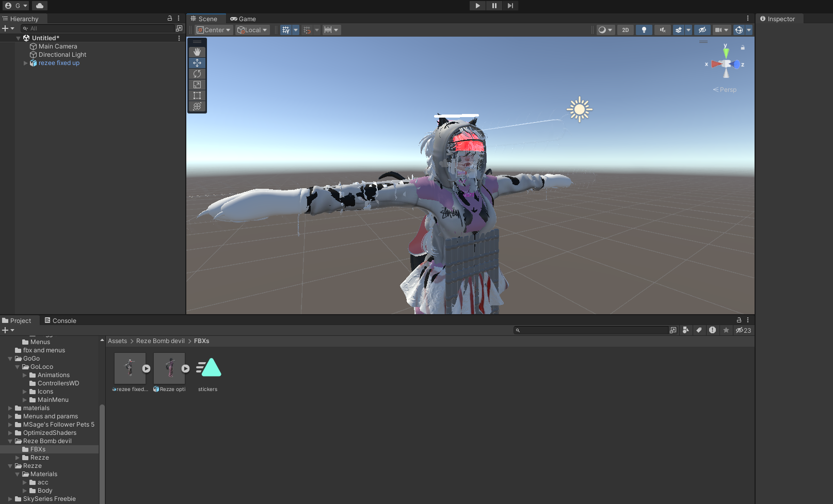
Task: Expand 'rezee fixed up' in Hierarchy
Action: click(25, 63)
